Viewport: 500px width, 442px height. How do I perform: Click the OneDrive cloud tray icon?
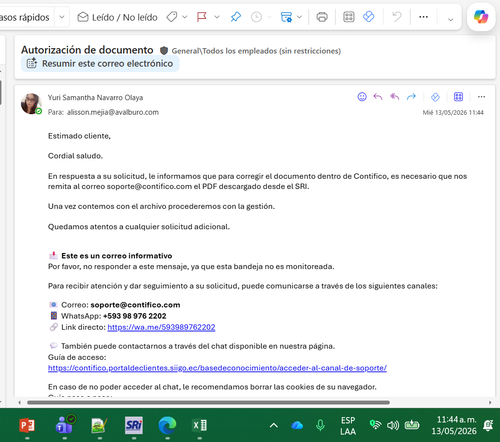pos(297,425)
